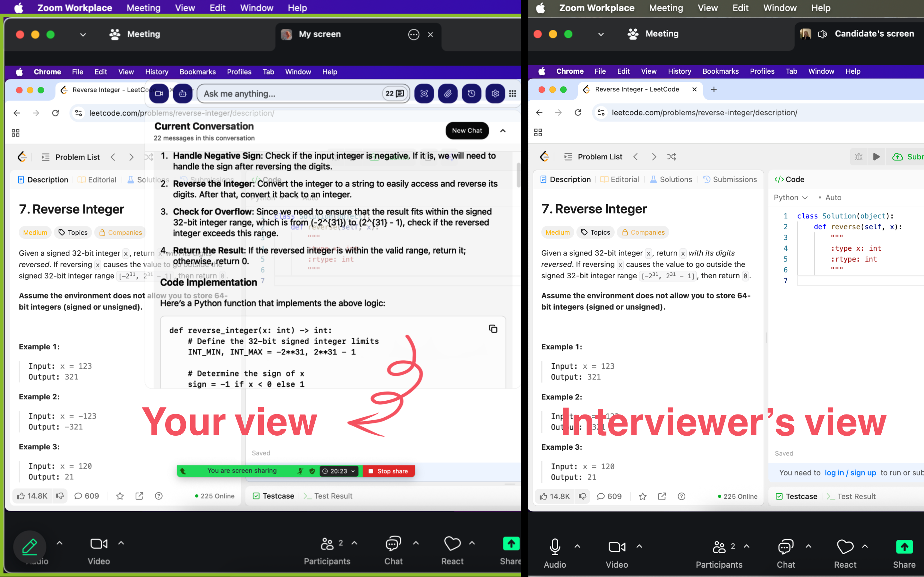Mute the microphone in right Zoom window
This screenshot has height=577, width=924.
(554, 547)
